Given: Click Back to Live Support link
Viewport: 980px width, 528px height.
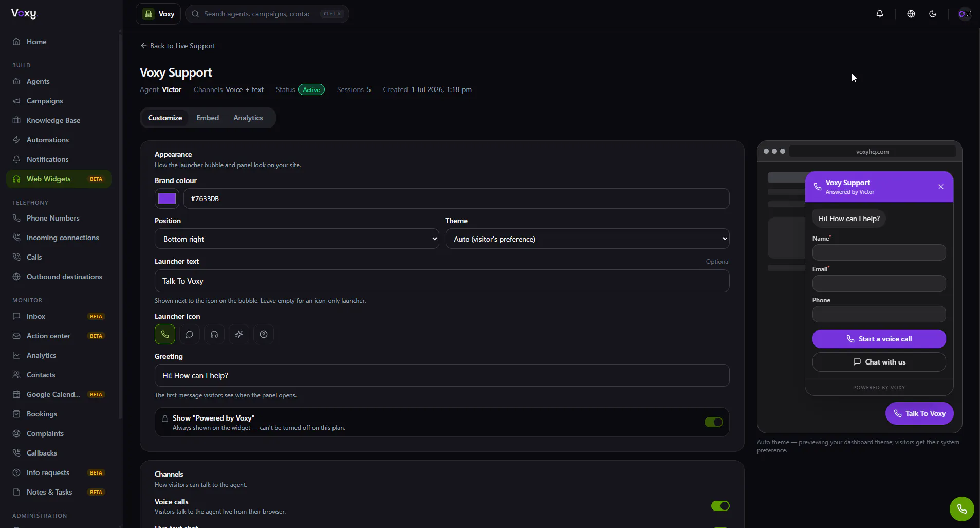Looking at the screenshot, I should click(x=178, y=46).
